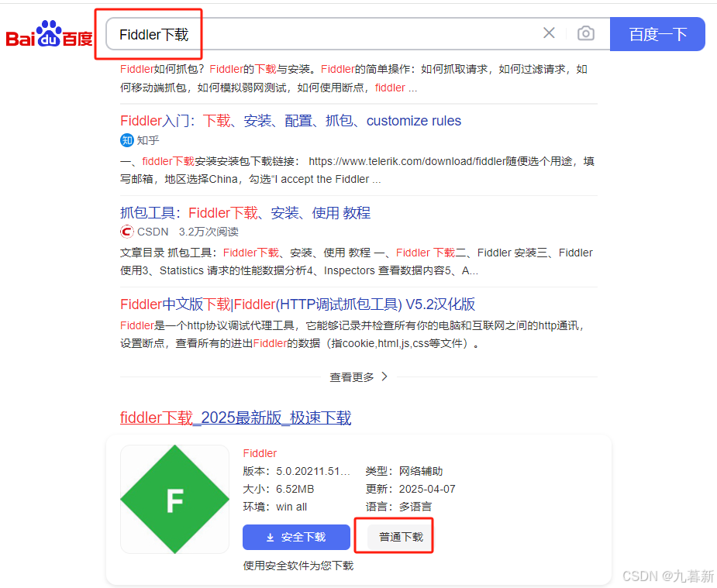717x588 pixels.
Task: Open image search via camera icon
Action: tap(585, 33)
